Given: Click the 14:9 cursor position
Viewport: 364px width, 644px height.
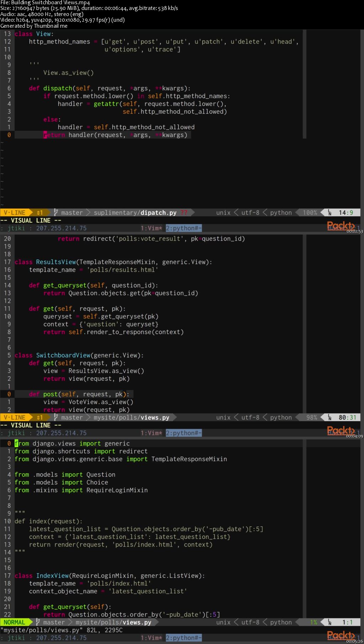Looking at the screenshot, I should coord(346,213).
